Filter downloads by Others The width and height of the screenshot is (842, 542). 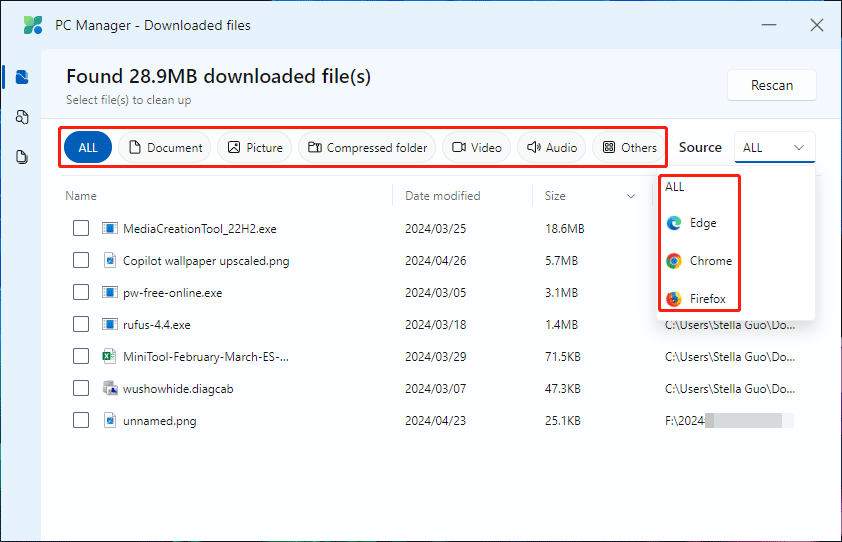629,147
